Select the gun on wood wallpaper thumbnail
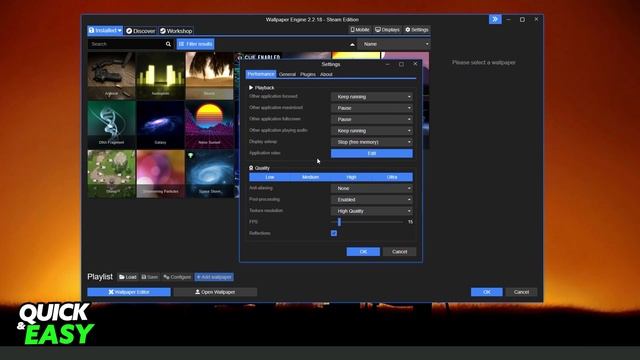This screenshot has height=360, width=640. (111, 76)
